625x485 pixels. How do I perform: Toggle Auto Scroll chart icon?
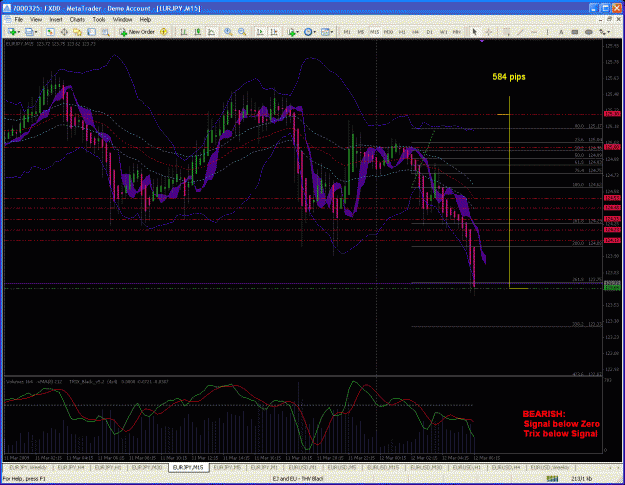coord(260,32)
